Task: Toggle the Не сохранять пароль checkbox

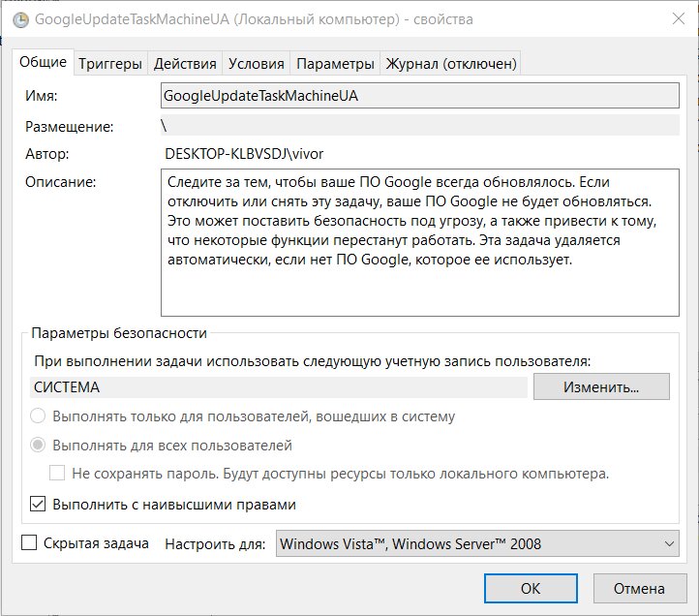Action: [57, 473]
